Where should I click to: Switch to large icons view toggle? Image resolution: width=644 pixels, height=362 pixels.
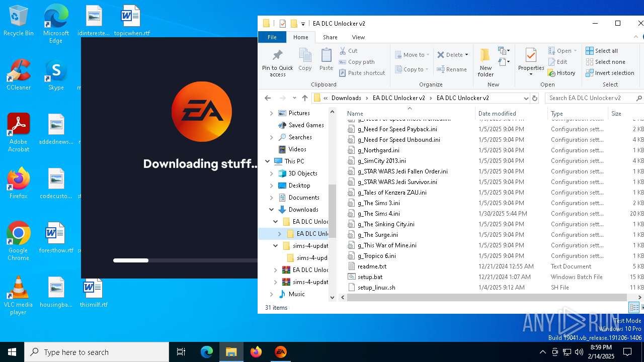click(x=642, y=307)
